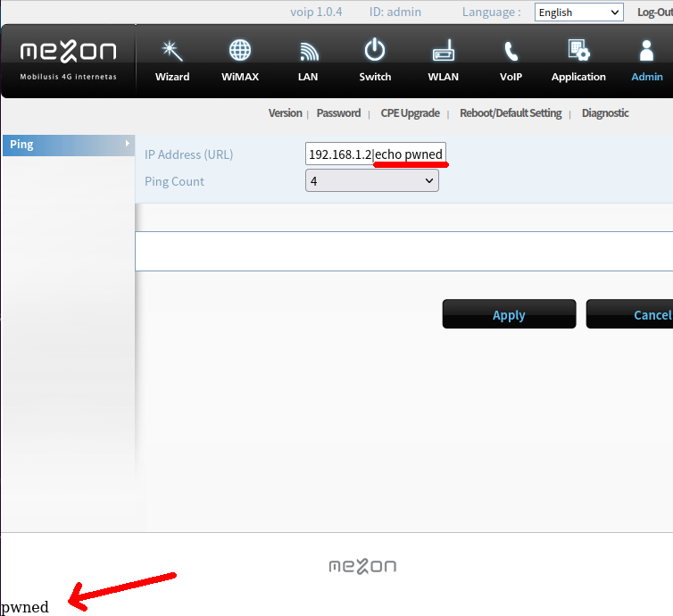Open the Language dropdown set to English
Viewport: 673px width, 616px height.
[x=578, y=12]
